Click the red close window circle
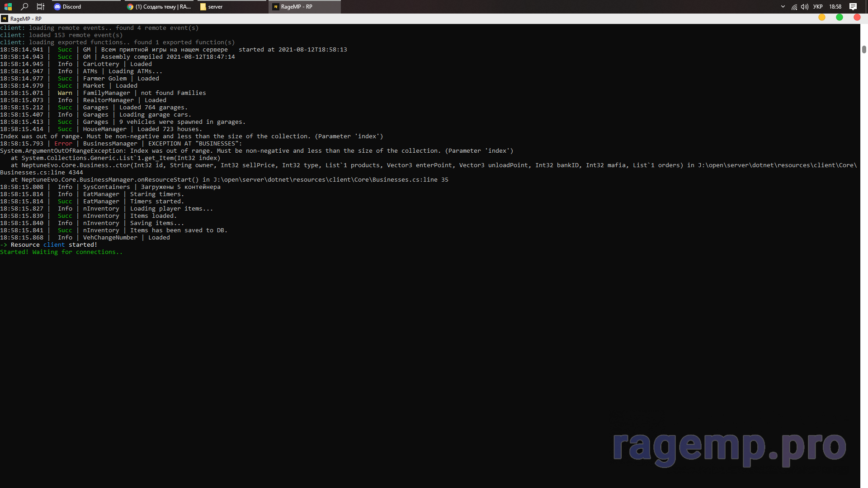The width and height of the screenshot is (868, 488). [x=857, y=18]
